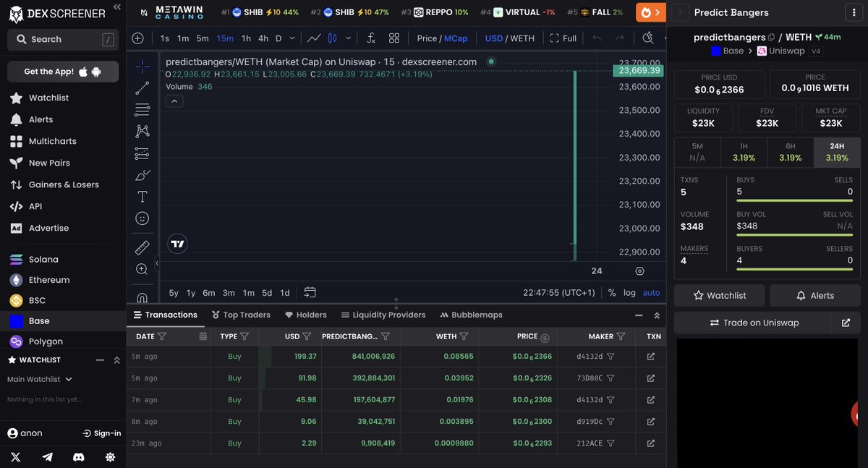
Task: Open the Liquidity Providers tab
Action: pyautogui.click(x=383, y=315)
